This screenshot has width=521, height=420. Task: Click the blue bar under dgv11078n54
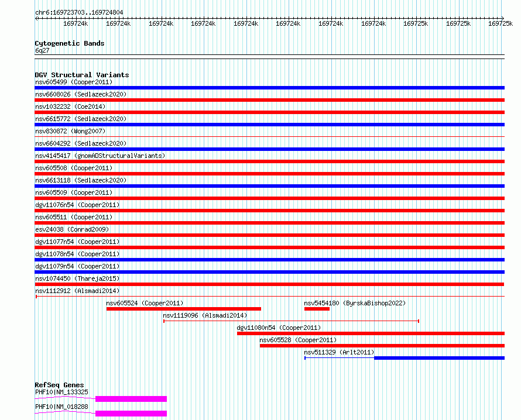coord(269,260)
